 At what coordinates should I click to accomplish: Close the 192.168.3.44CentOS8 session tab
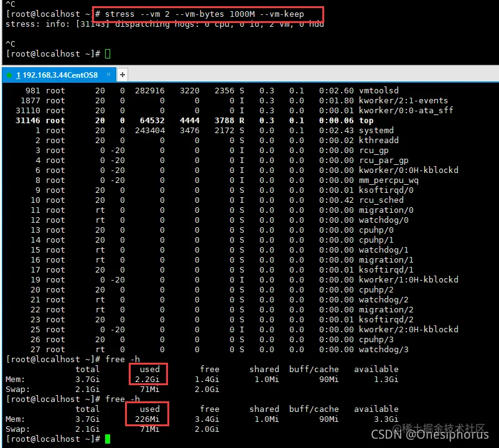coord(108,75)
